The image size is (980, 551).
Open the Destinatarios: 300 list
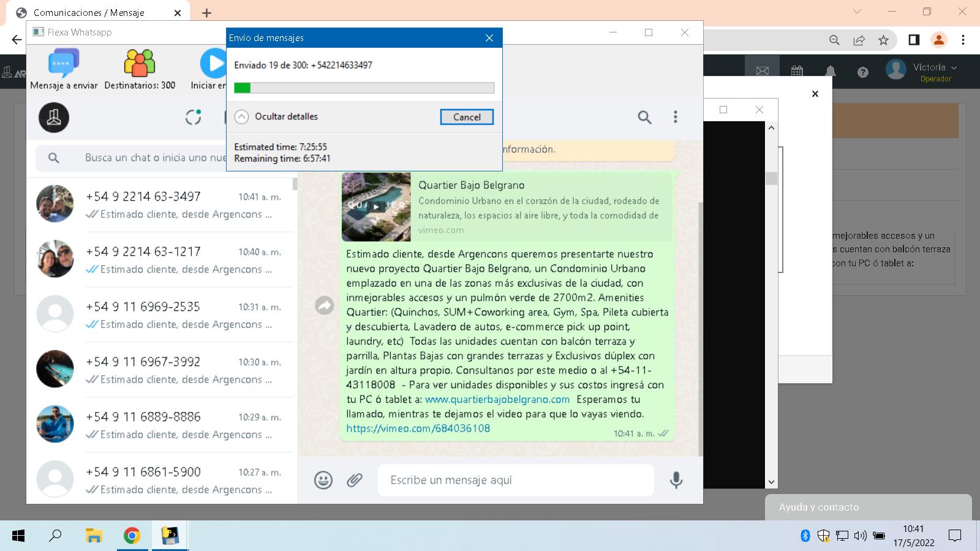pos(140,70)
